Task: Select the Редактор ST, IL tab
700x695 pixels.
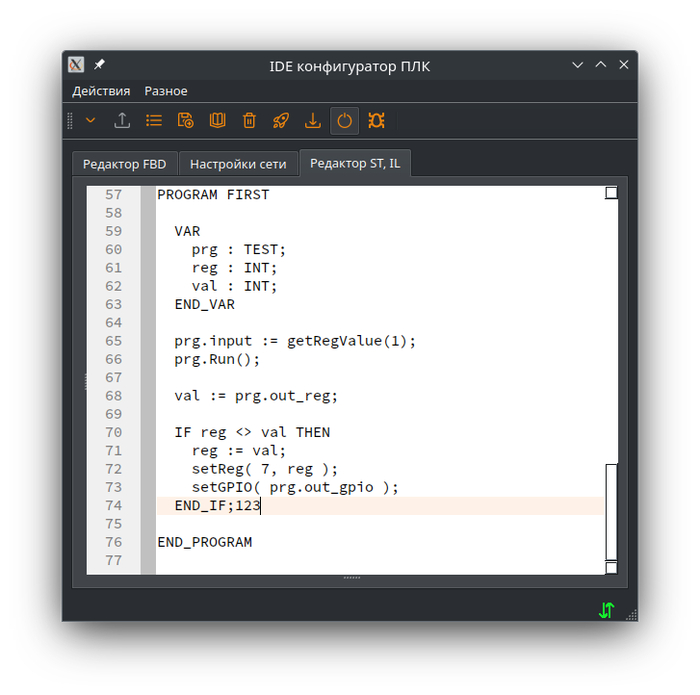Action: [x=355, y=163]
